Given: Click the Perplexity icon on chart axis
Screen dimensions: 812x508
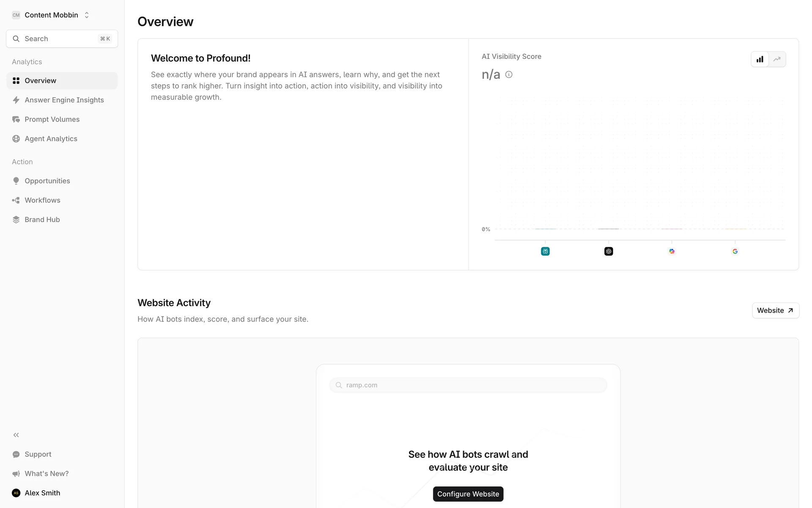Looking at the screenshot, I should point(545,251).
